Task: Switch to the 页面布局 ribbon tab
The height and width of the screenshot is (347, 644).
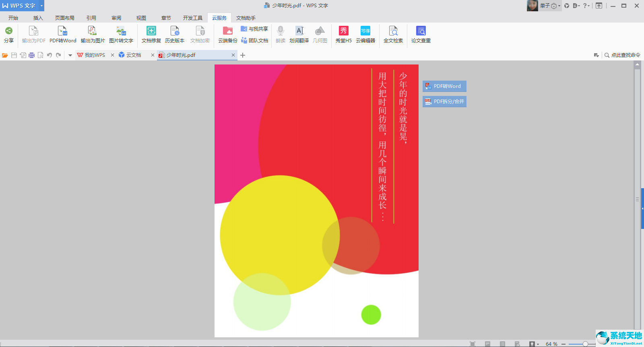Action: click(65, 18)
